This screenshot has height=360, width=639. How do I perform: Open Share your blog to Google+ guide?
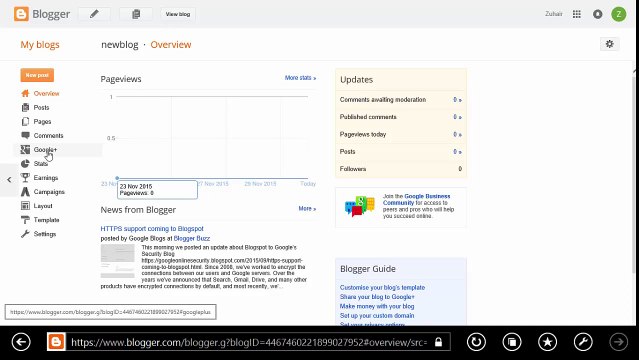click(377, 297)
